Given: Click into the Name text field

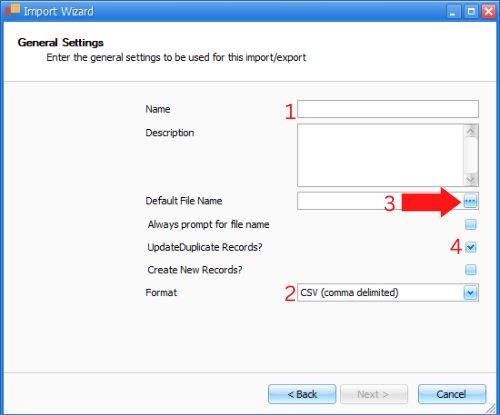Looking at the screenshot, I should (x=388, y=109).
